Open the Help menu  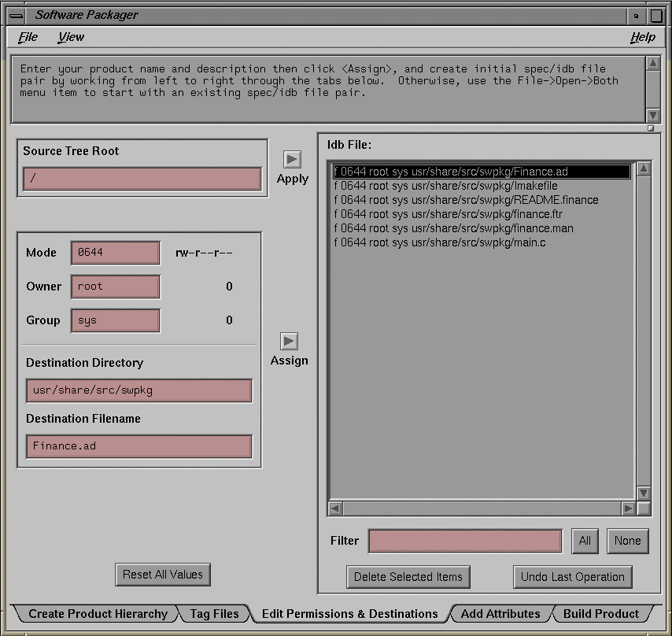click(x=642, y=37)
